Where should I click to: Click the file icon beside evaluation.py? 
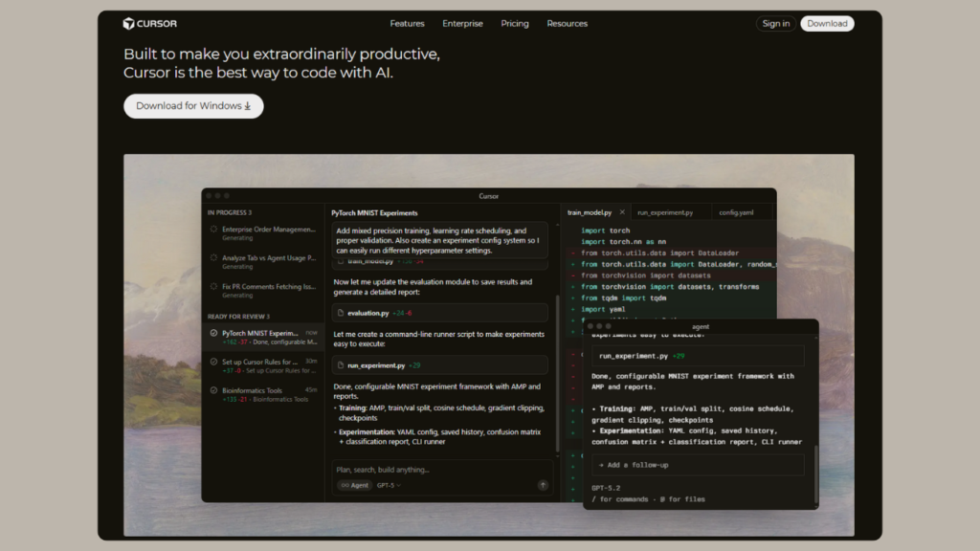coord(341,313)
